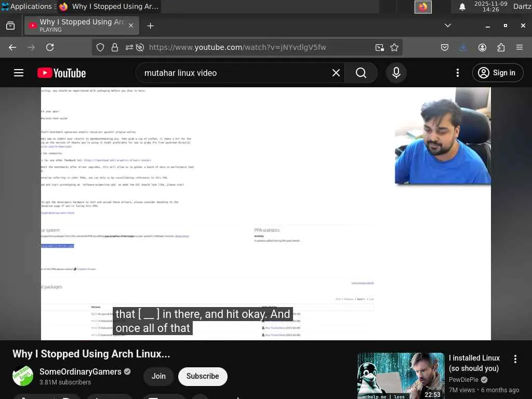
Task: Open Firefox View tab overview icon
Action: coord(10,26)
